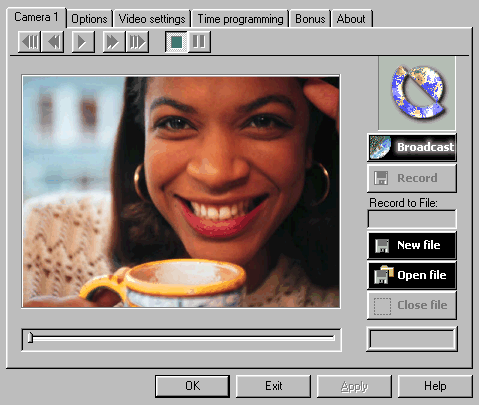Click the fast forward icon
This screenshot has width=479, height=405.
click(x=114, y=42)
